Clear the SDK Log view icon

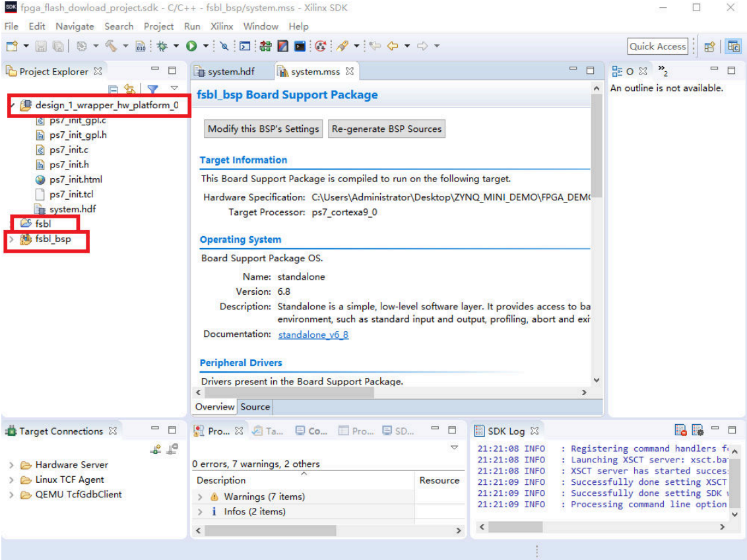[x=680, y=430]
